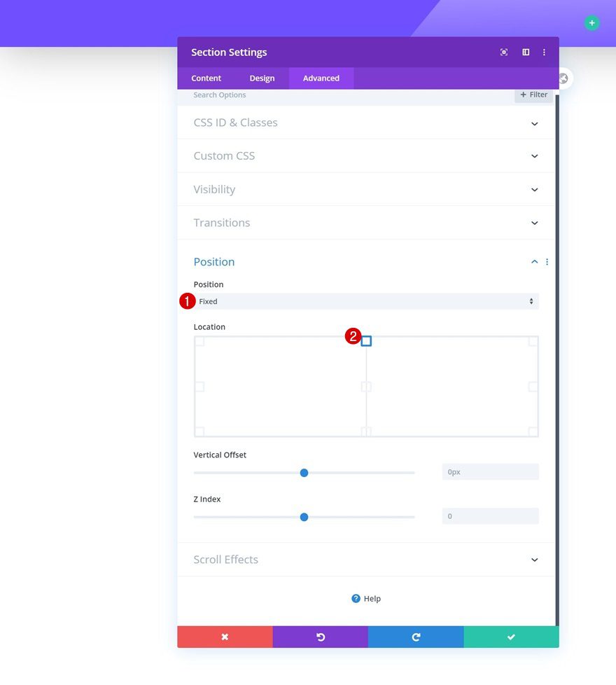Select the center location square
This screenshot has height=685, width=616.
coord(366,387)
